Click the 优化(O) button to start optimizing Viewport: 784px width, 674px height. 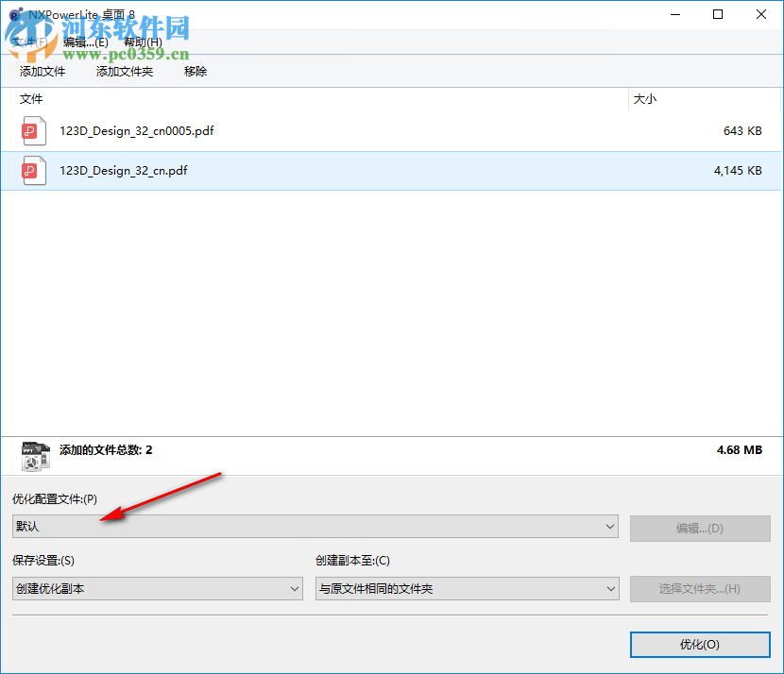699,645
